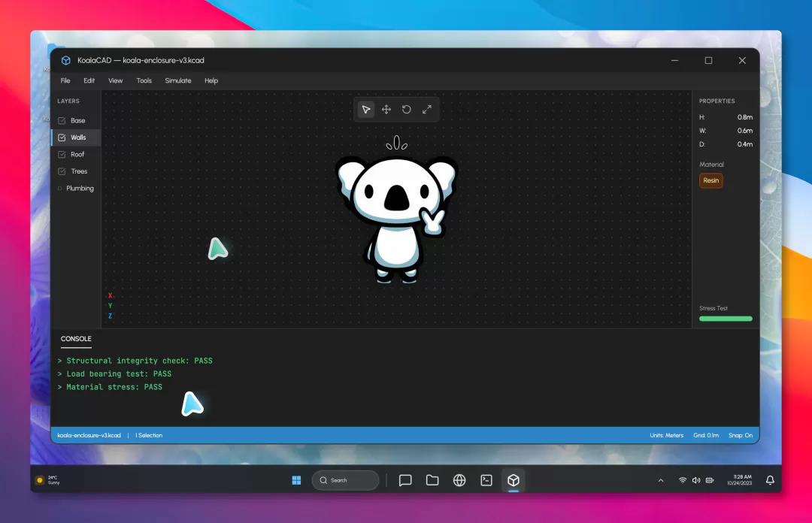Switch to the Console tab
Viewport: 812px width, 523px height.
point(76,339)
